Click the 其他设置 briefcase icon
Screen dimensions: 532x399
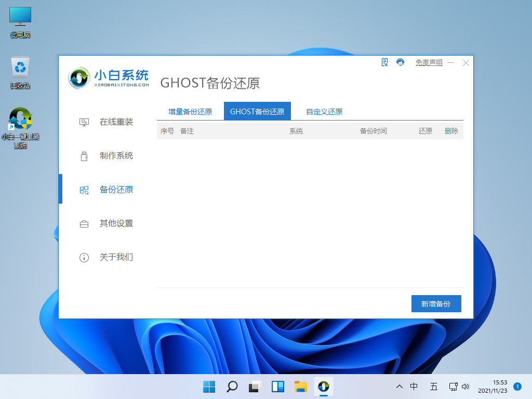[84, 224]
